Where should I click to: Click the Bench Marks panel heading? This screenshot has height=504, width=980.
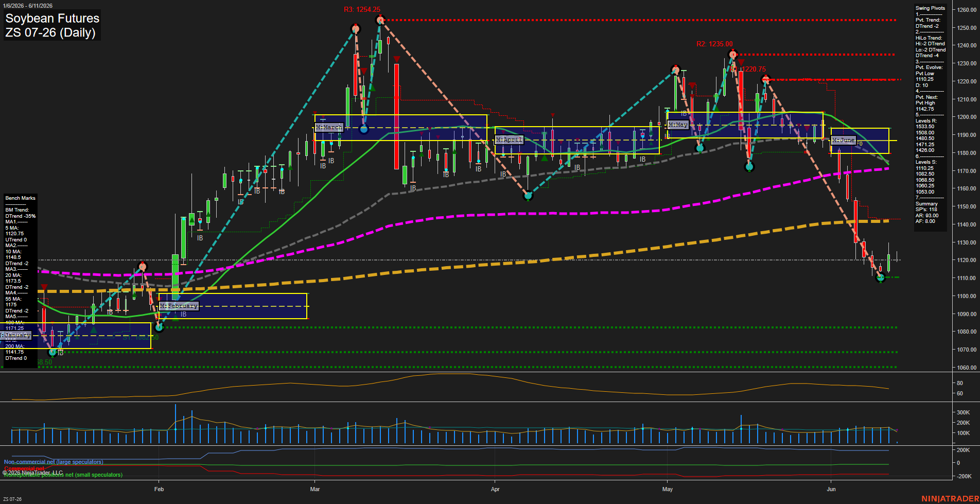(x=20, y=198)
